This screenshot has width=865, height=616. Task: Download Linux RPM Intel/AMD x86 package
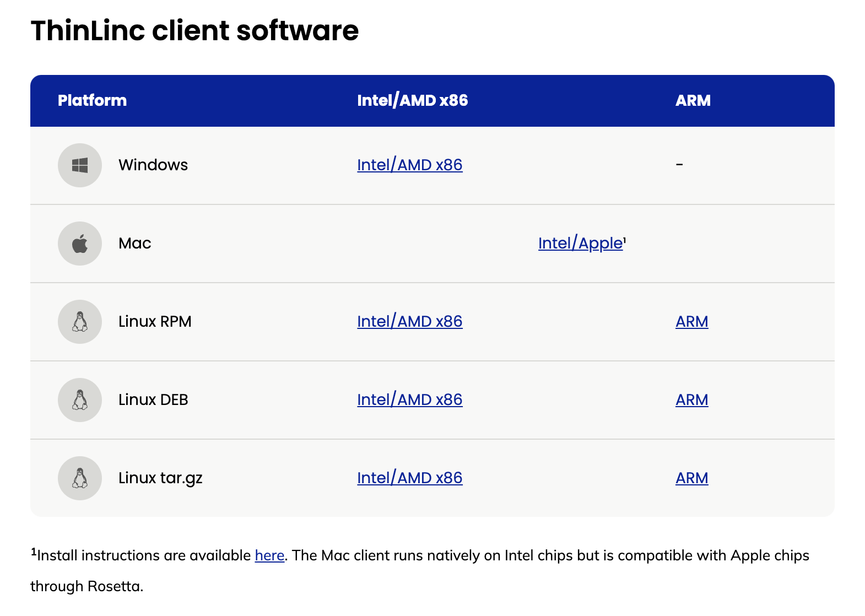pyautogui.click(x=410, y=321)
